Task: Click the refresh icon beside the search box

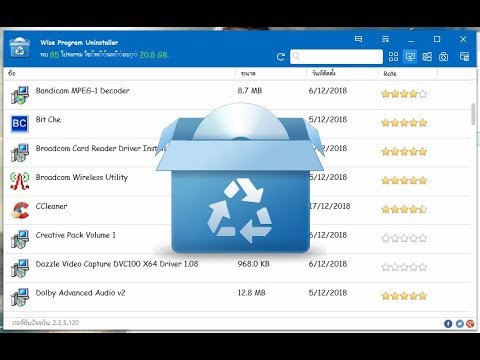Action: point(281,57)
